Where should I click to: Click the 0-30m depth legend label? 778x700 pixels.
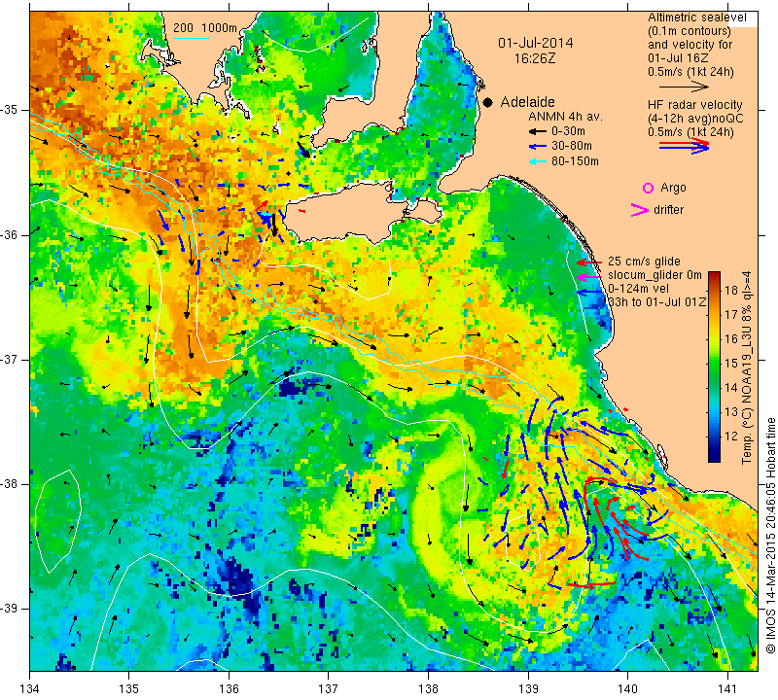(568, 131)
